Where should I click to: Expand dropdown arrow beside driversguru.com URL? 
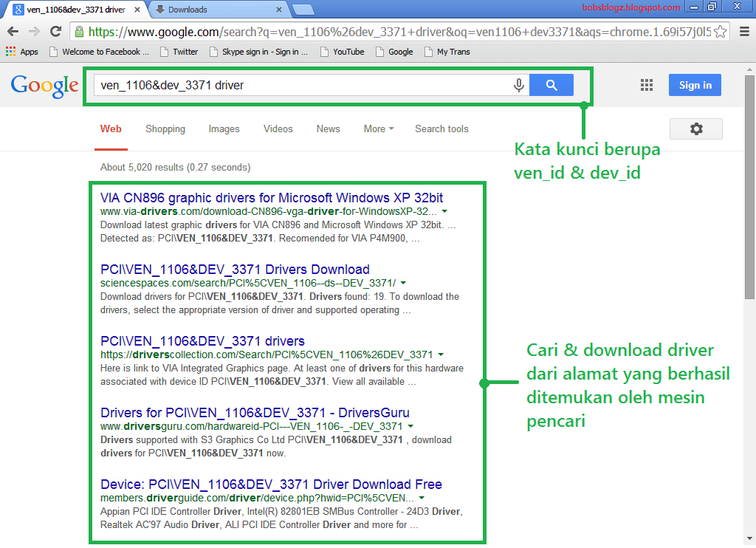[410, 426]
